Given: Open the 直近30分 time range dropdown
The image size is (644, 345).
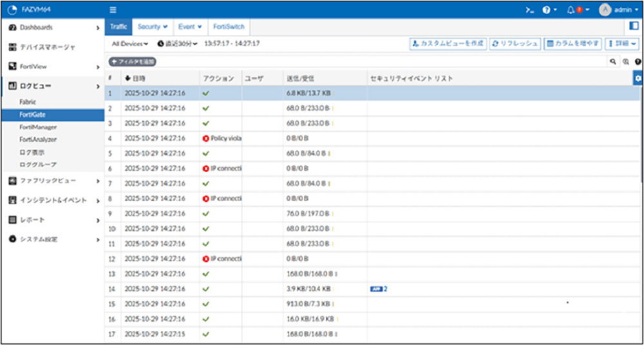Looking at the screenshot, I should pos(177,43).
